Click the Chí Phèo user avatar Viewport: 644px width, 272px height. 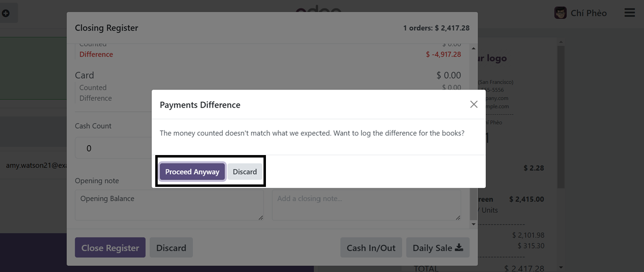560,13
